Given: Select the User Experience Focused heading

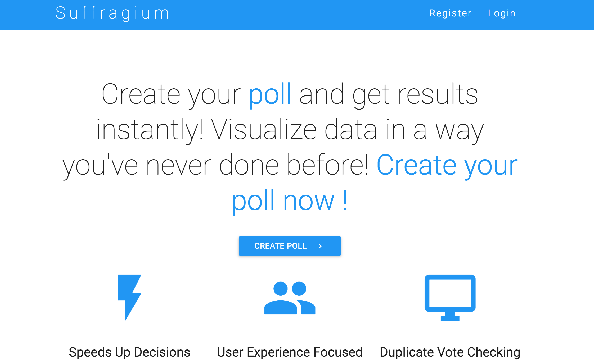Looking at the screenshot, I should click(x=290, y=352).
